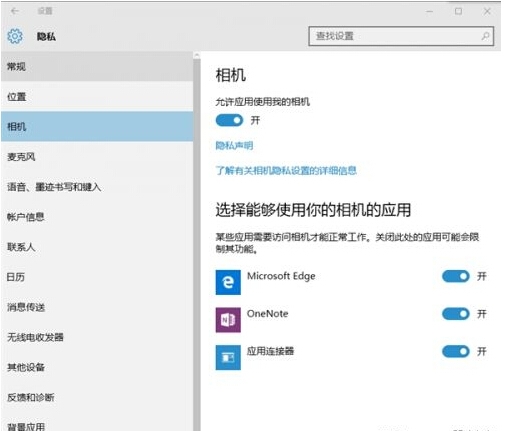Click the Microsoft Edge app icon
This screenshot has width=506, height=431.
tap(228, 282)
